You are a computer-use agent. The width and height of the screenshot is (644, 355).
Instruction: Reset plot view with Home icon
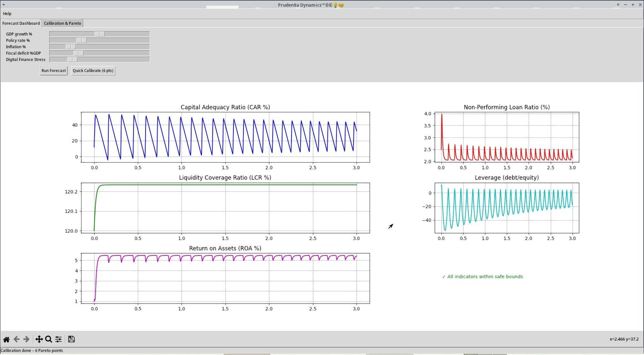point(6,339)
